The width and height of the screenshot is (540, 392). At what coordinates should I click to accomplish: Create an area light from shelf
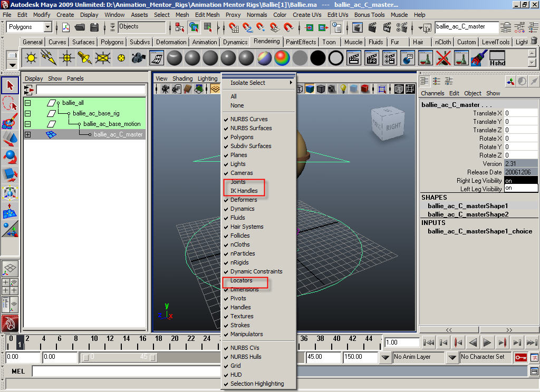point(103,58)
